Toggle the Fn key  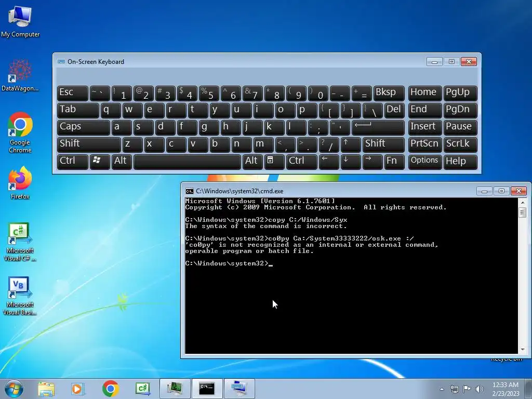point(394,162)
